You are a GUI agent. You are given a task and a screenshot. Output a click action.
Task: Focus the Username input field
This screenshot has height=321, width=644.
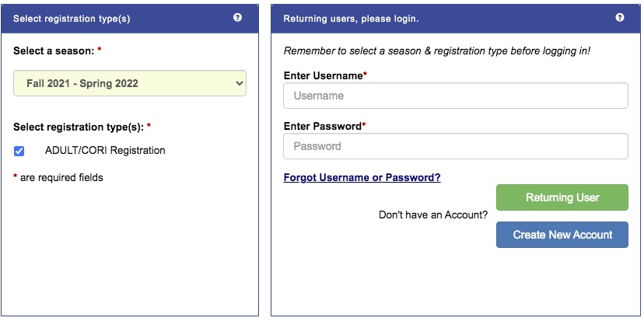456,96
